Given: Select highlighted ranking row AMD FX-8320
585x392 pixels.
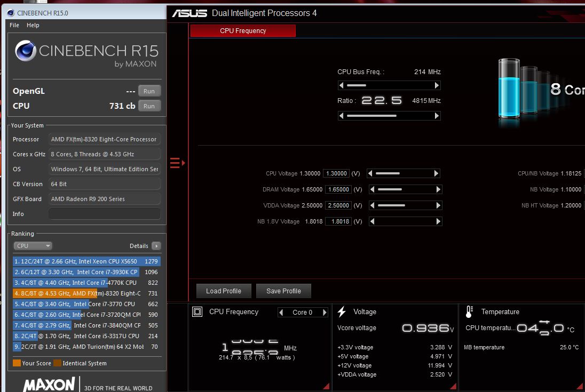Looking at the screenshot, I should pyautogui.click(x=86, y=293).
